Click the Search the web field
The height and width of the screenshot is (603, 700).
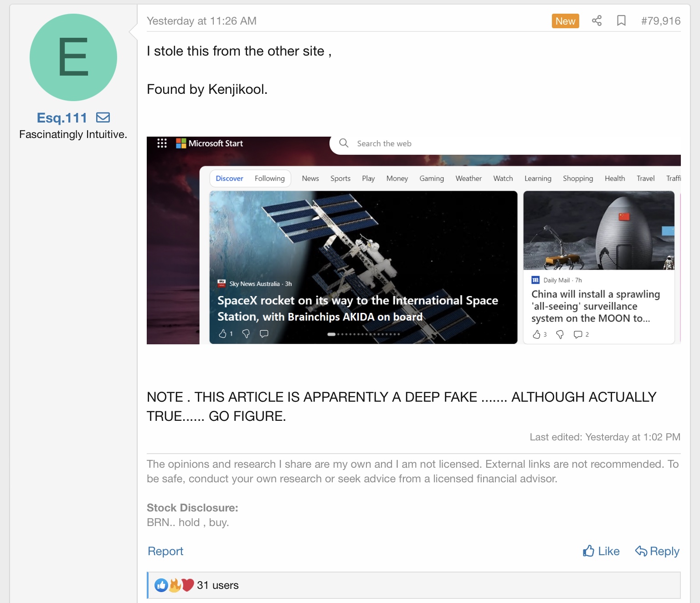point(505,143)
